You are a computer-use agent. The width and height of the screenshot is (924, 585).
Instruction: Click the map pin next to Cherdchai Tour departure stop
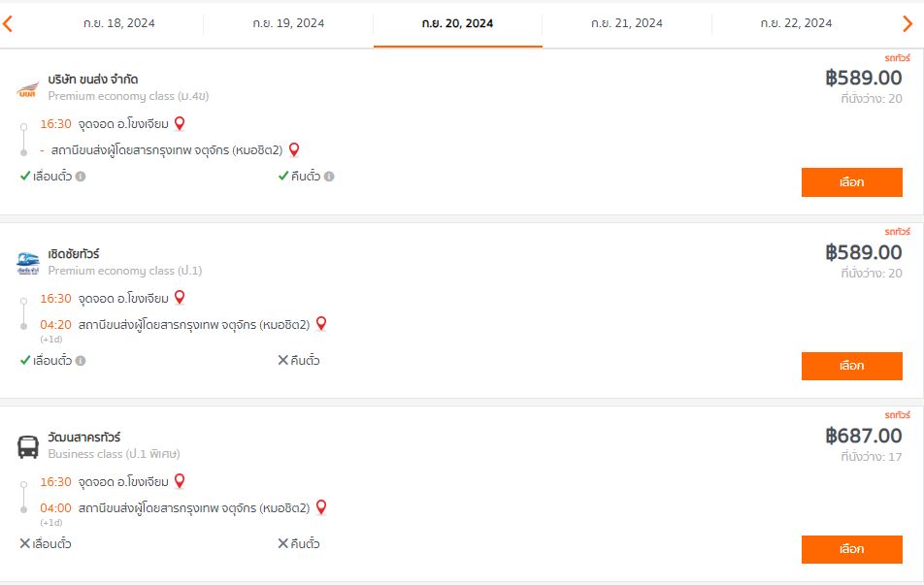tap(180, 298)
